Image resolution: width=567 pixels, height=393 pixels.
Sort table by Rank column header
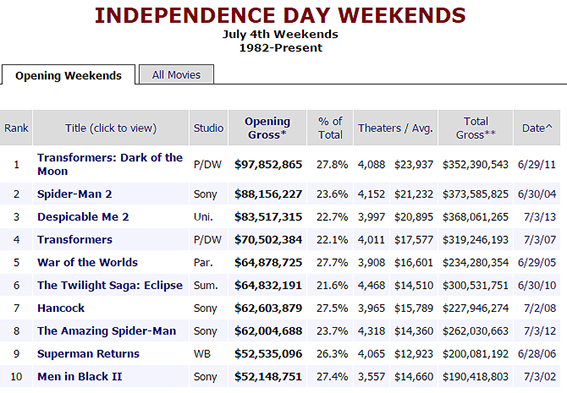16,128
